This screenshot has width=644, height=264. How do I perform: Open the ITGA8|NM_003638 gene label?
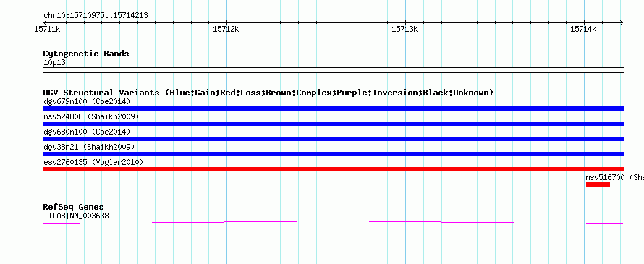pos(76,216)
